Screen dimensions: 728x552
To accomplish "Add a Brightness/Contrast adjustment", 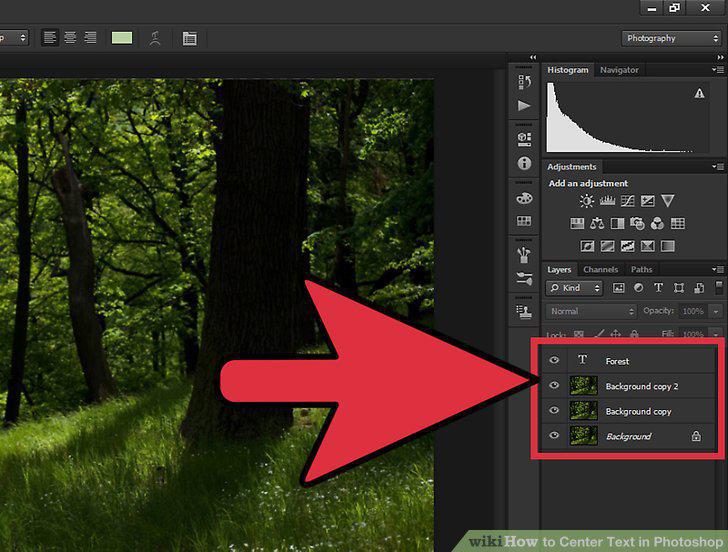I will point(586,201).
